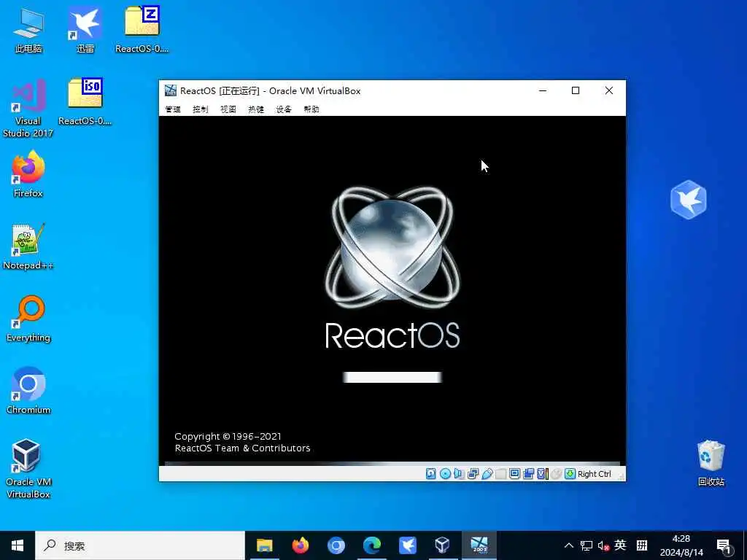747x560 pixels.
Task: Open VirtualBox Manager from the taskbar
Action: (443, 545)
